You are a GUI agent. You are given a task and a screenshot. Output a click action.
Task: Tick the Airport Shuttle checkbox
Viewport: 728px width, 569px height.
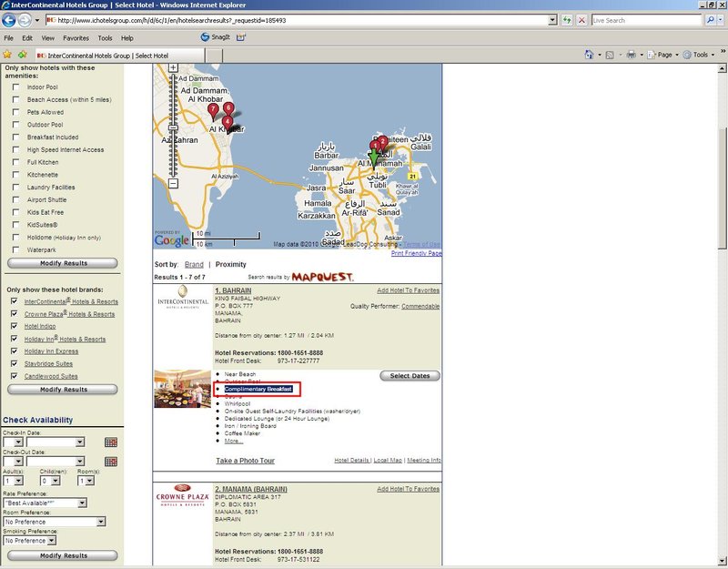pos(16,199)
